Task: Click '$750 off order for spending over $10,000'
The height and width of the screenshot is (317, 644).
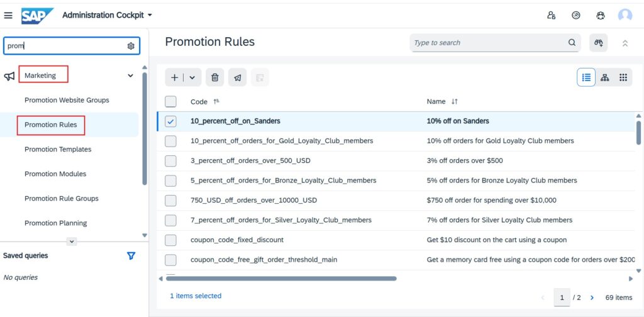Action: coord(491,200)
